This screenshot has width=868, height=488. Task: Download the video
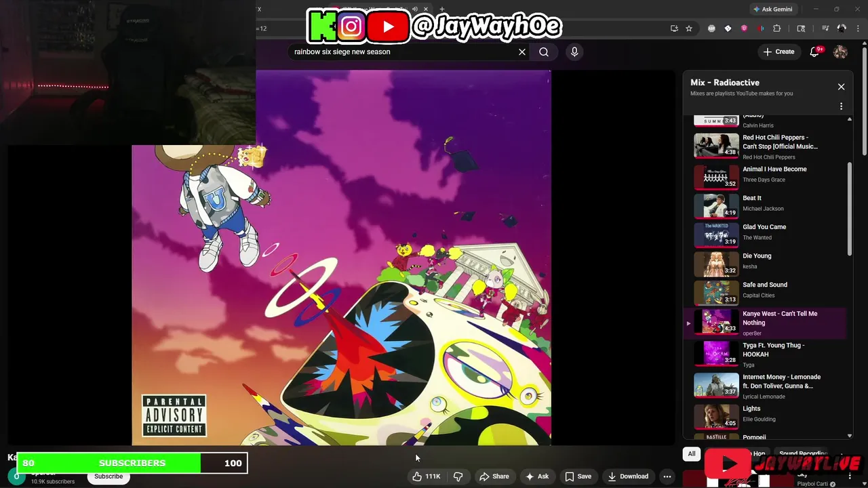coord(628,476)
